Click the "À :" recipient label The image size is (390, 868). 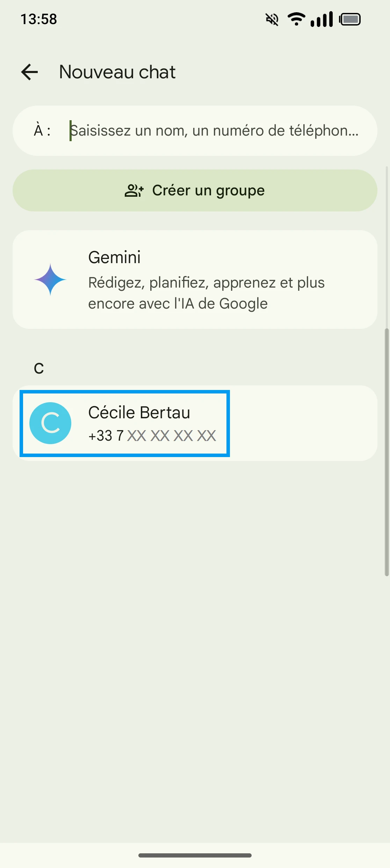[42, 131]
